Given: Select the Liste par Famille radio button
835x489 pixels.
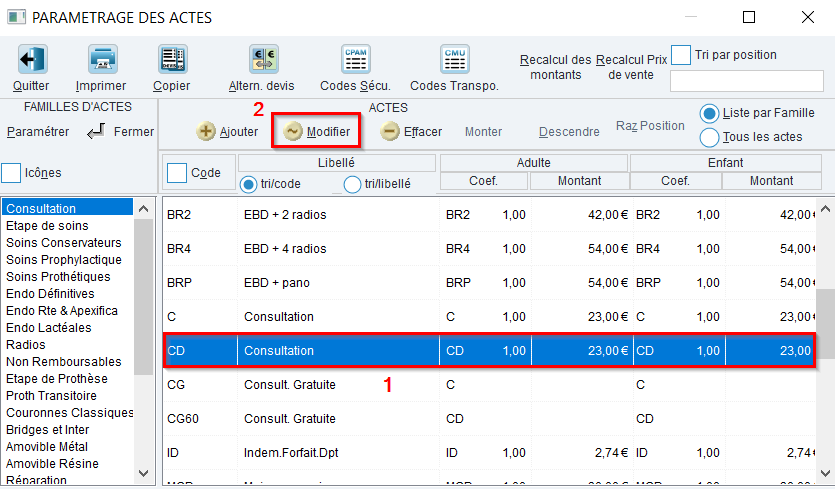Looking at the screenshot, I should coord(709,113).
